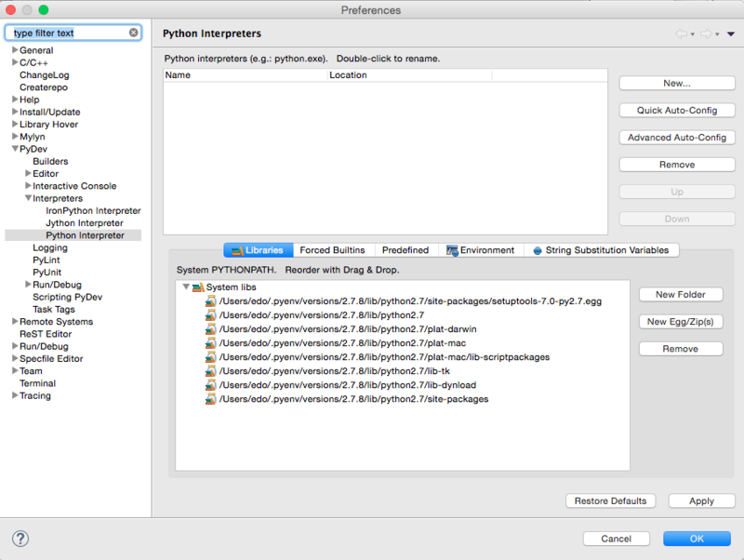Open the PyLint preferences page
The height and width of the screenshot is (560, 744).
pyautogui.click(x=46, y=260)
